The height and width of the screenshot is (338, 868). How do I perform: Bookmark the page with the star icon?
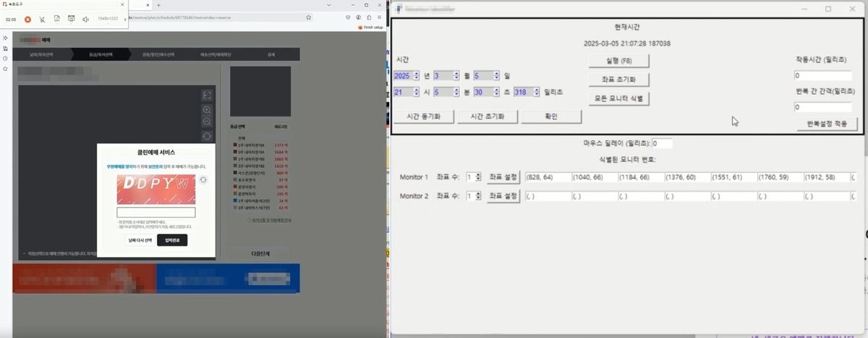point(309,17)
